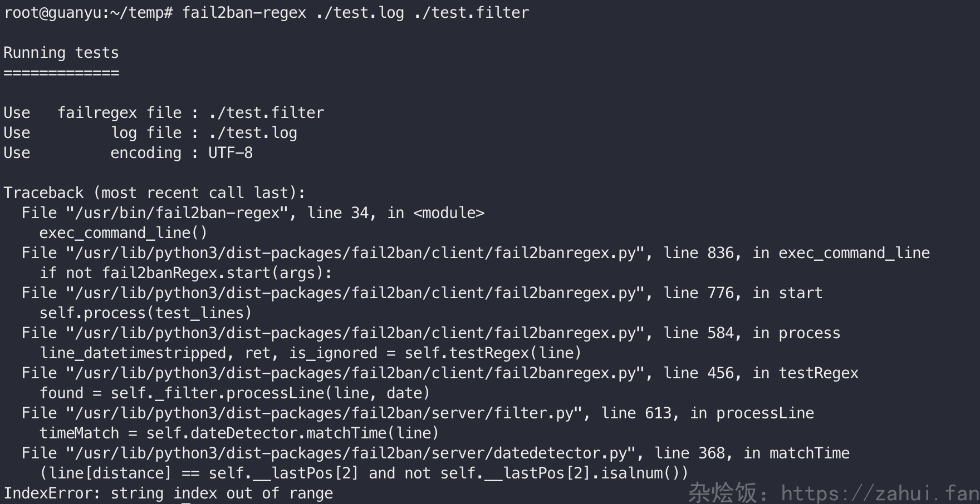This screenshot has height=504, width=980.
Task: Click the zahui.fan watermark URL
Action: pos(879,493)
